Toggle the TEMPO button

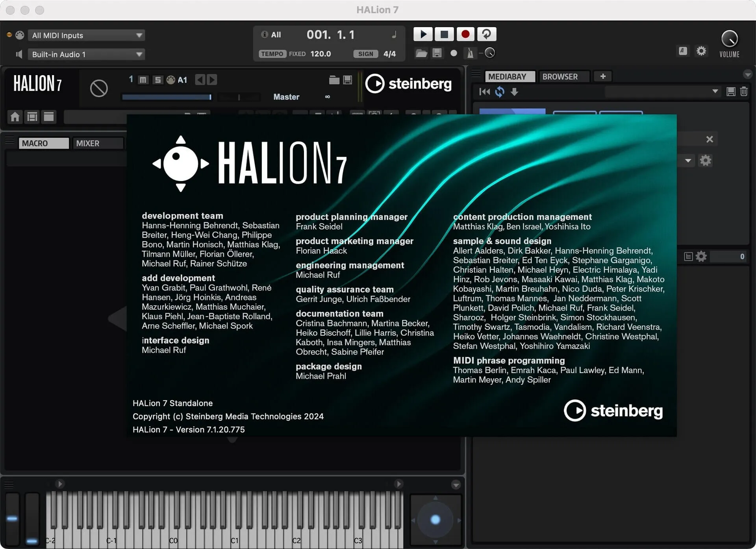coord(272,54)
